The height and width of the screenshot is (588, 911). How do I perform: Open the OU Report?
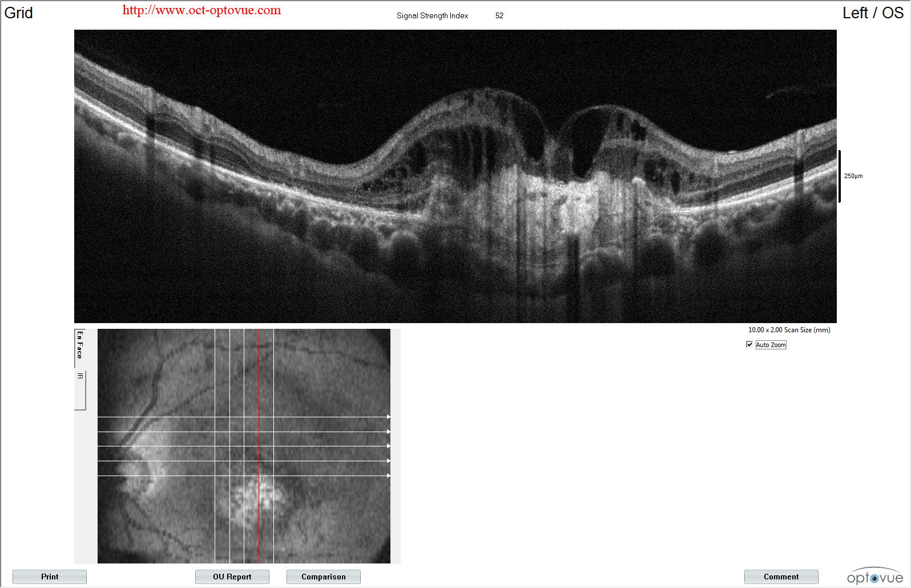tap(232, 577)
